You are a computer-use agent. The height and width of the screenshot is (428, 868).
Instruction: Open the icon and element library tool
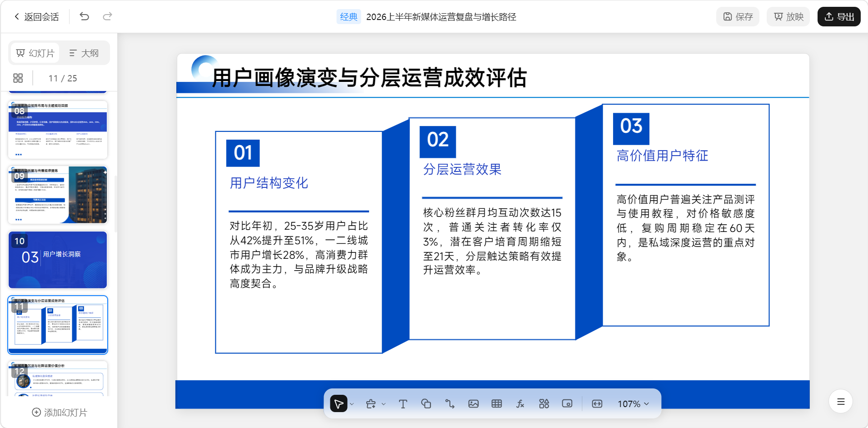[x=544, y=404]
